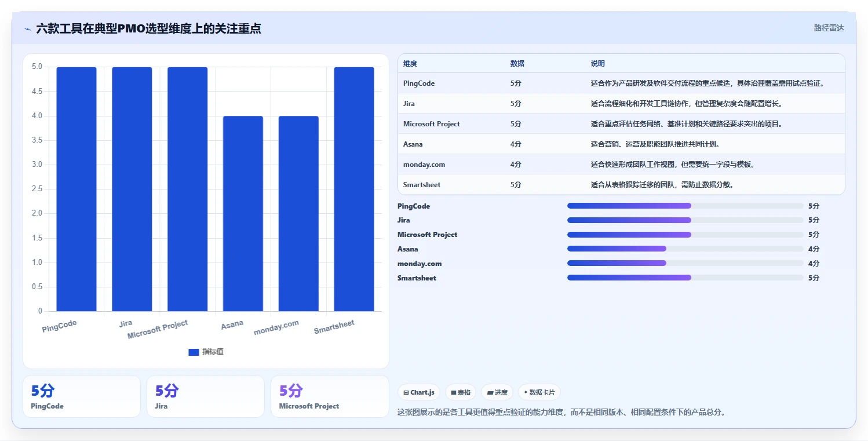Click the Jira bar in chart
Screen dimensions: 868x441
(x=132, y=189)
